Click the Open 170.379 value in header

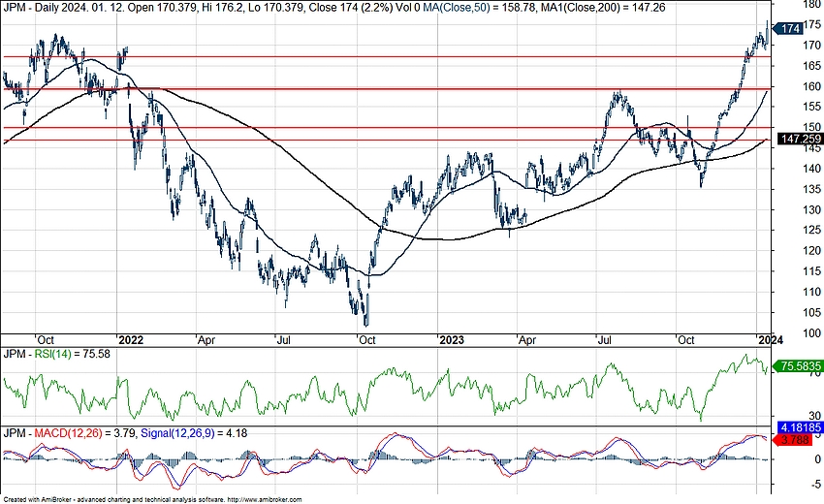coord(162,8)
